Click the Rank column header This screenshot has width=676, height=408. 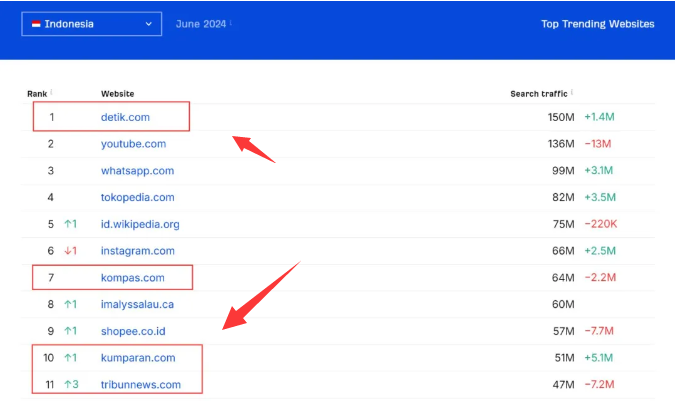[x=37, y=94]
